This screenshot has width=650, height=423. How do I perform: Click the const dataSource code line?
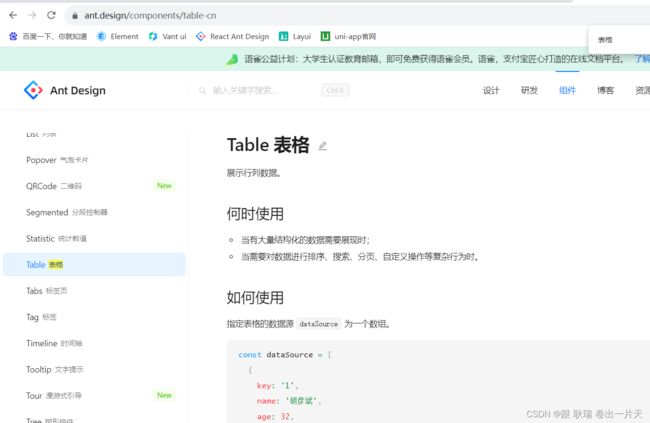(285, 355)
